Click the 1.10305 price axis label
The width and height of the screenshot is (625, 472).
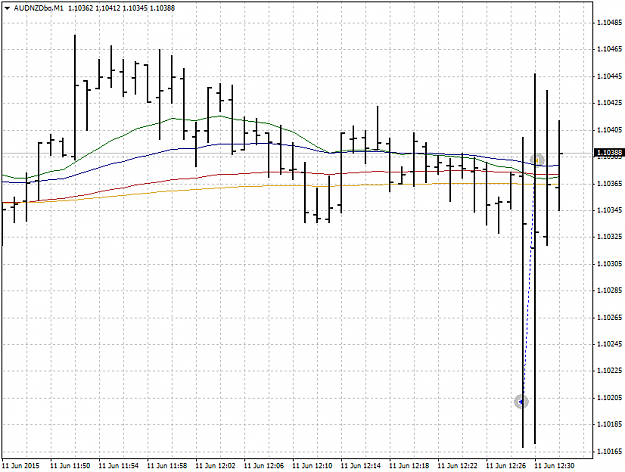610,264
